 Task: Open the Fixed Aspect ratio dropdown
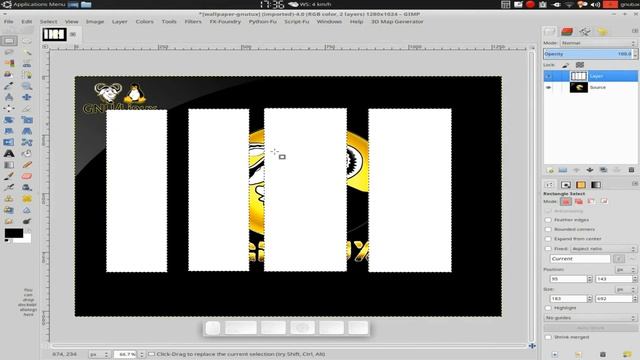click(603, 249)
